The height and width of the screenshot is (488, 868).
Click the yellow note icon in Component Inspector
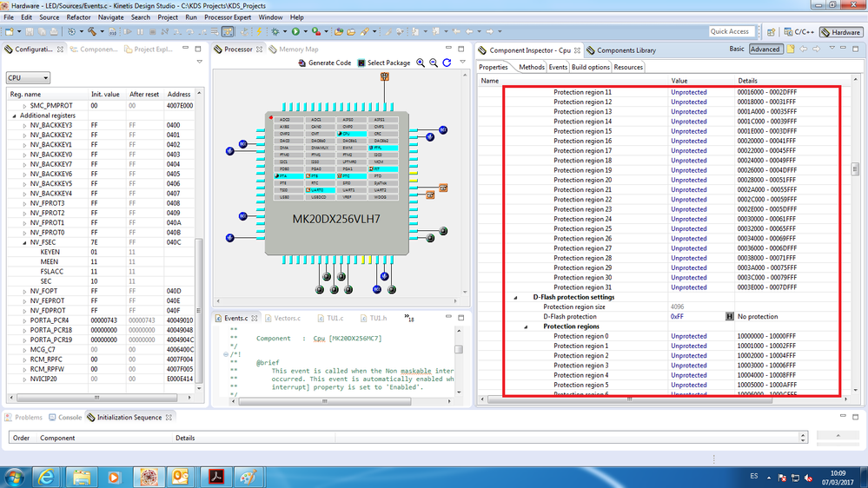(x=791, y=49)
